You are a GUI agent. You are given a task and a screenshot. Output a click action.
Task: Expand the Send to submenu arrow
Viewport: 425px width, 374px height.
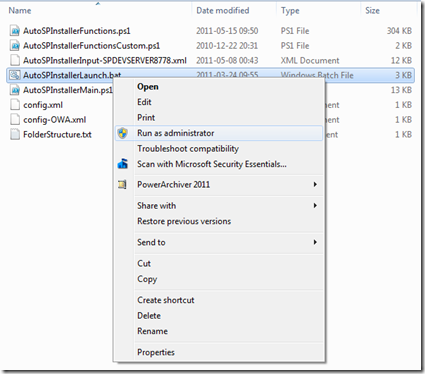pyautogui.click(x=315, y=242)
